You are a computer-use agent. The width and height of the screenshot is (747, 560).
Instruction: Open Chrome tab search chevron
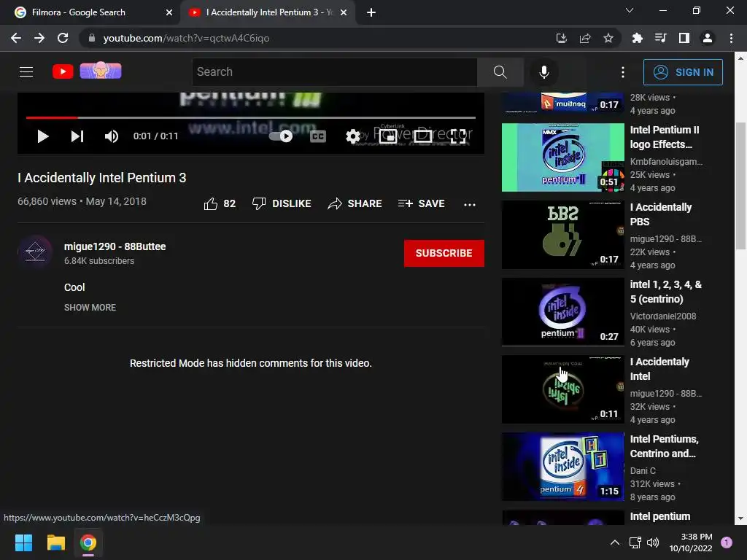coord(630,10)
